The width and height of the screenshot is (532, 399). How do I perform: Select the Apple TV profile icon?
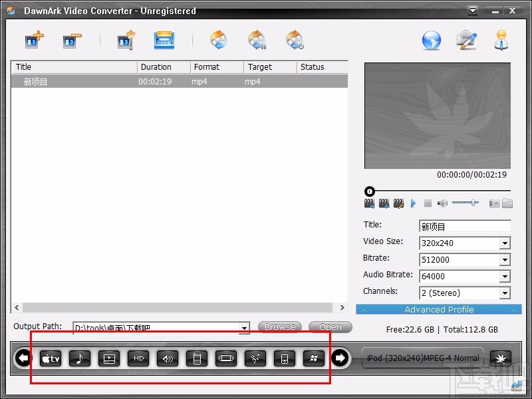50,358
